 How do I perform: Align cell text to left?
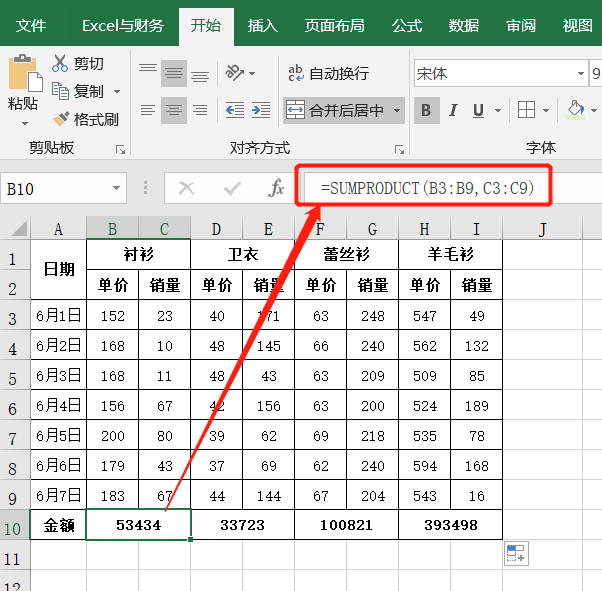tap(148, 110)
